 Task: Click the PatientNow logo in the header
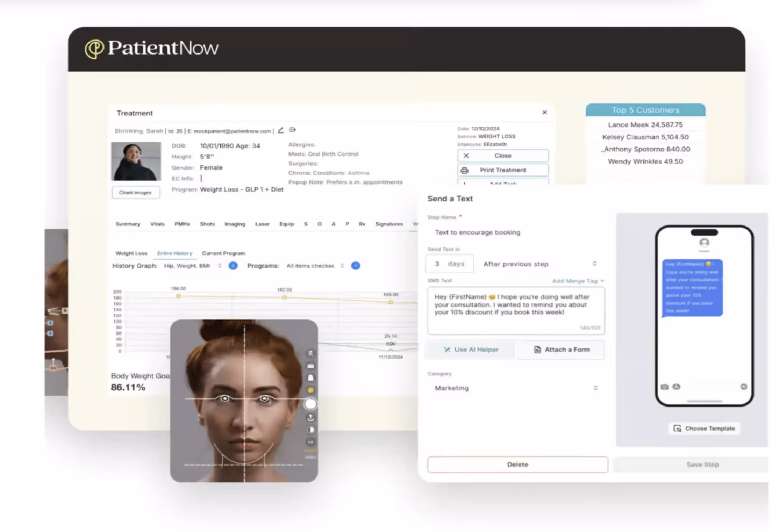pos(151,48)
